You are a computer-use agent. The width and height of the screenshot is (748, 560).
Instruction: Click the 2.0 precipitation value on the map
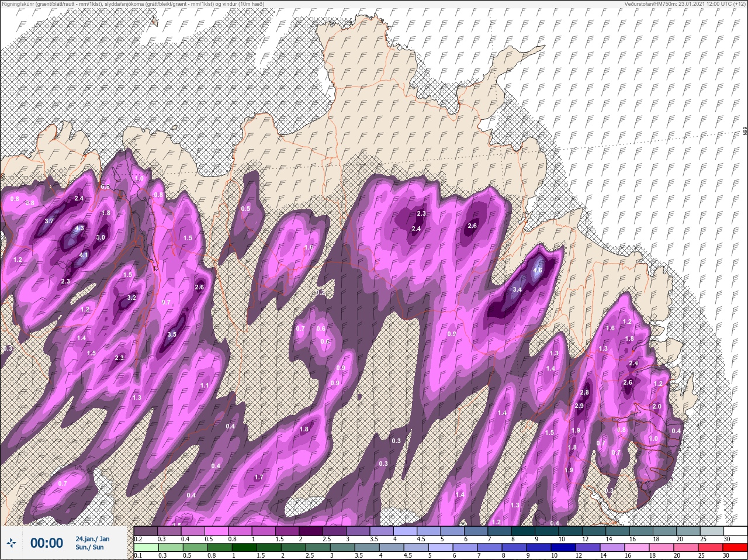(657, 406)
